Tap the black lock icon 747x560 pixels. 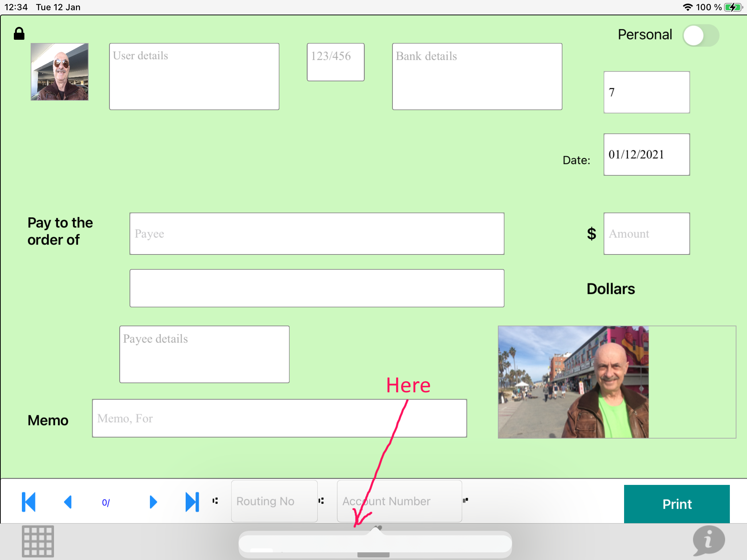[x=19, y=34]
